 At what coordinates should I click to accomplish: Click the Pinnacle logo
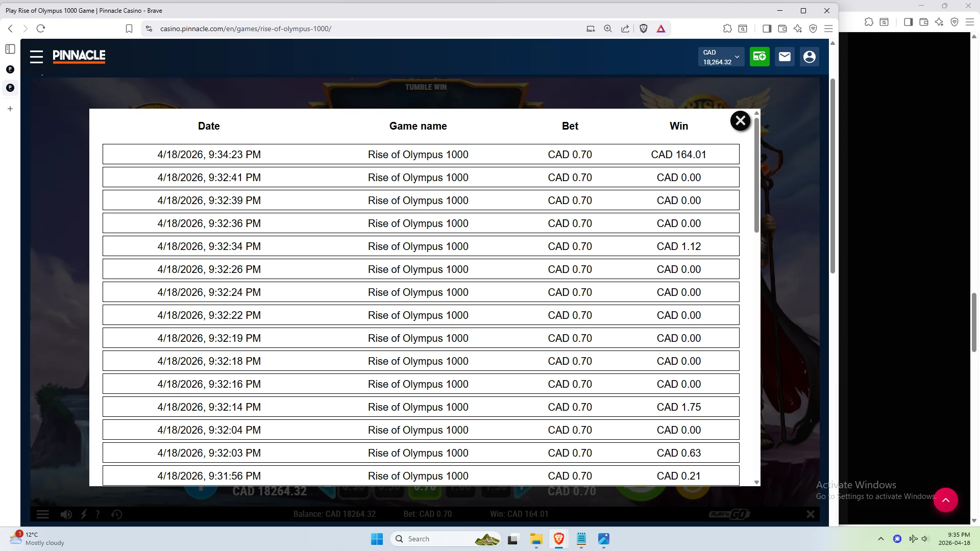[x=79, y=56]
